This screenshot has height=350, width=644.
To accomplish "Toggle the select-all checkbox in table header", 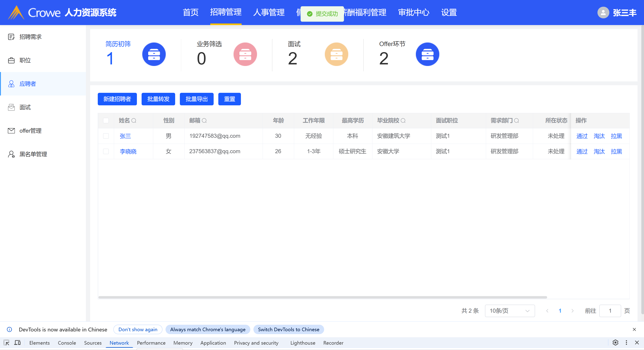I will [106, 121].
